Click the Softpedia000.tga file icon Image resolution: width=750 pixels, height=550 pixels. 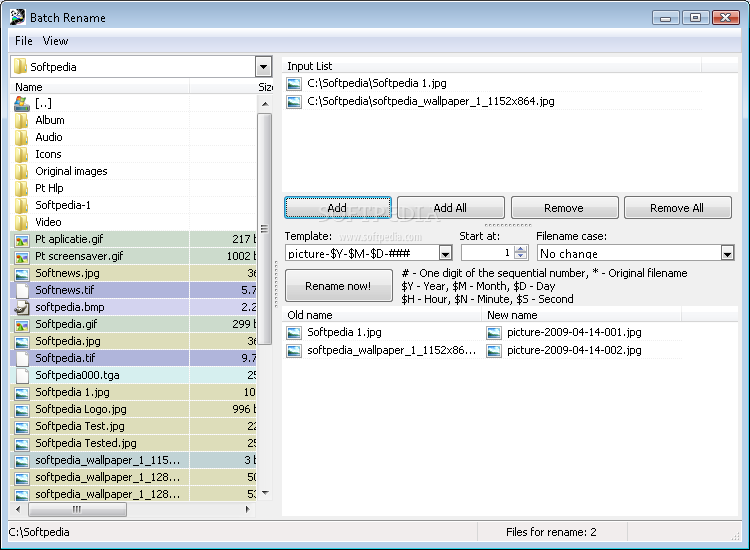click(x=22, y=375)
